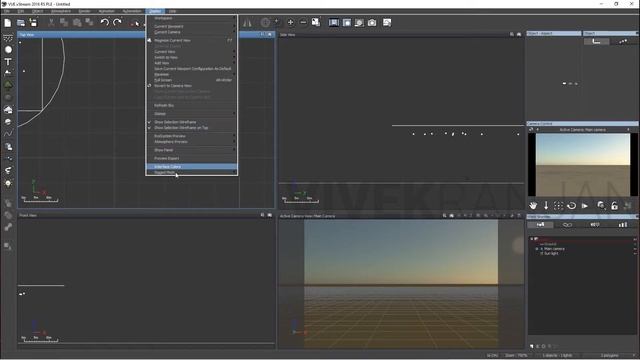Expand the Add View submenu
Image resolution: width=640 pixels, height=360 pixels.
tap(191, 63)
